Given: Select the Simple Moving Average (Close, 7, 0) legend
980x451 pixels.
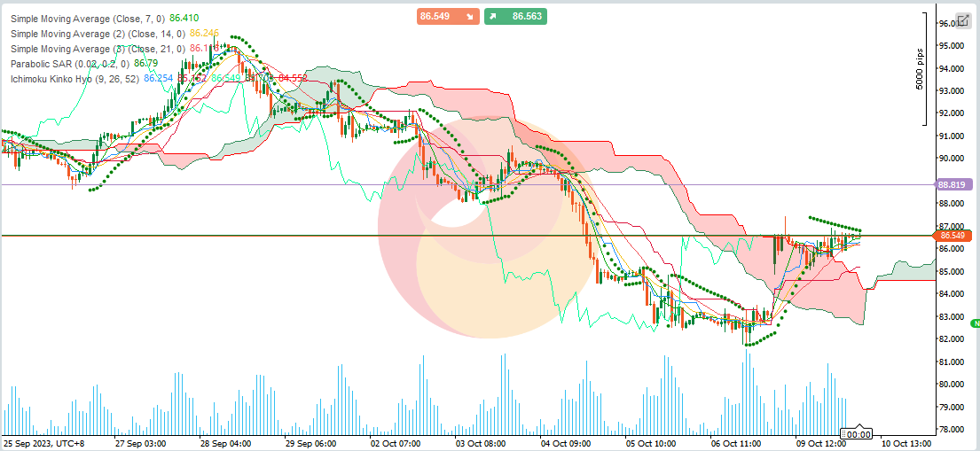Looking at the screenshot, I should point(86,19).
